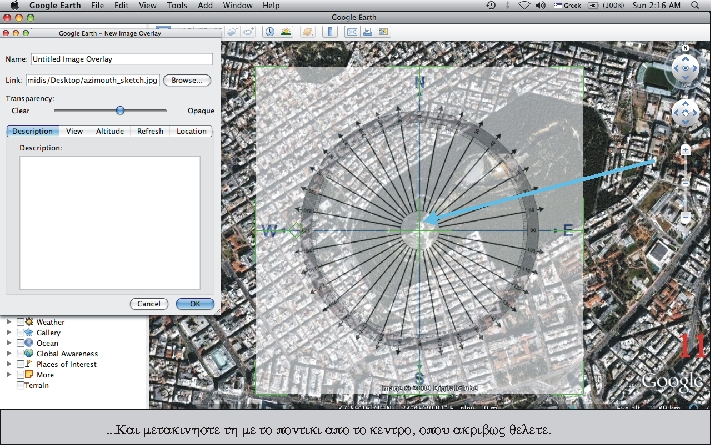This screenshot has width=711, height=445.
Task: Open the Greek input source menu
Action: 567,5
